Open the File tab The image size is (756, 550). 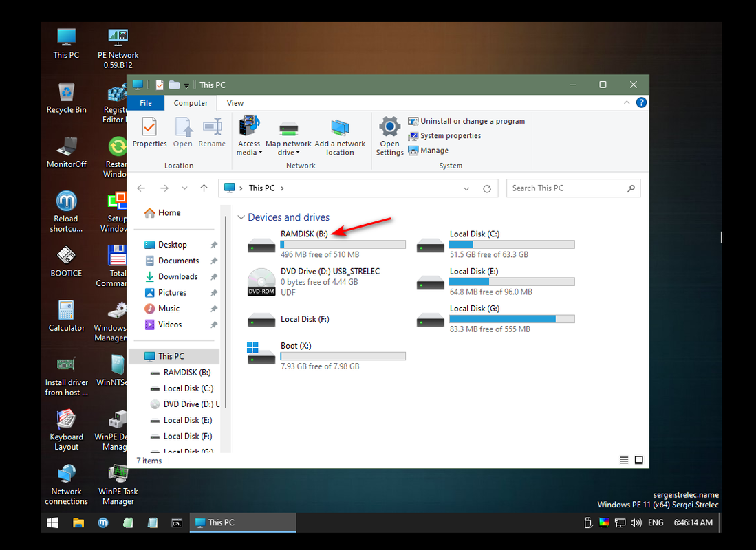(x=146, y=103)
